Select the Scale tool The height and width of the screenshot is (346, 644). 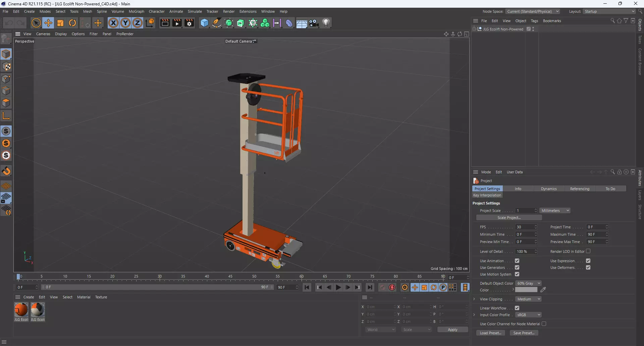60,23
